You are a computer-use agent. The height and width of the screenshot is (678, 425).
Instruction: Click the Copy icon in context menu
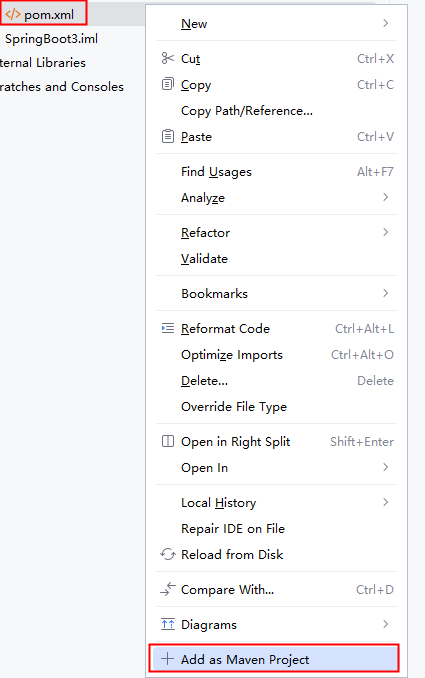click(167, 84)
